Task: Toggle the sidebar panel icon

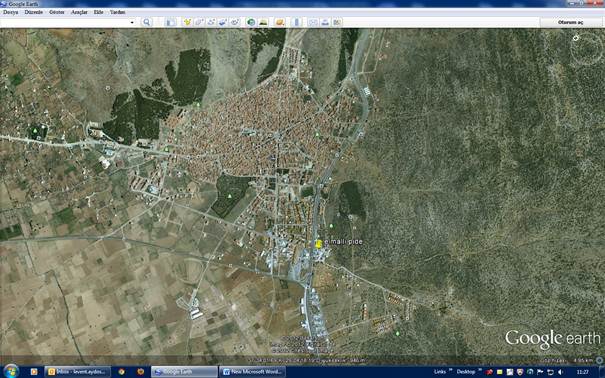Action: tap(171, 22)
